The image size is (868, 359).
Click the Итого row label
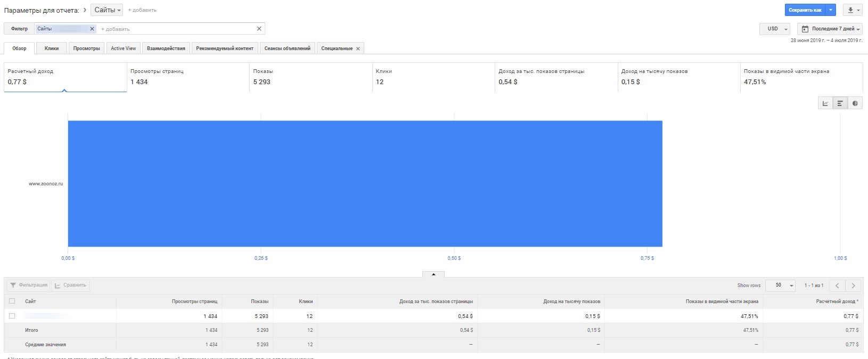click(31, 330)
